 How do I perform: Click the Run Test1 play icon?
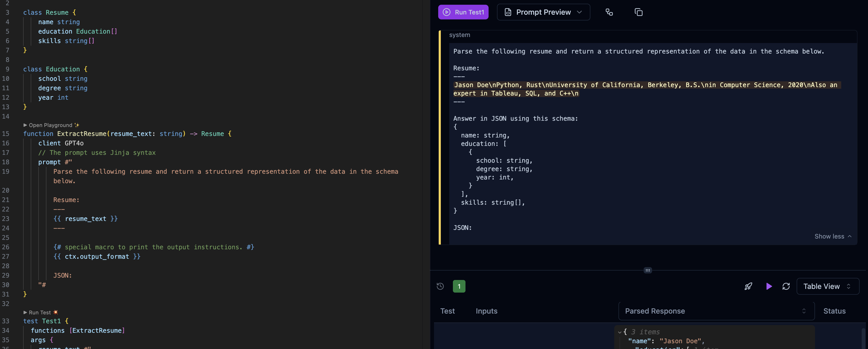pyautogui.click(x=446, y=12)
